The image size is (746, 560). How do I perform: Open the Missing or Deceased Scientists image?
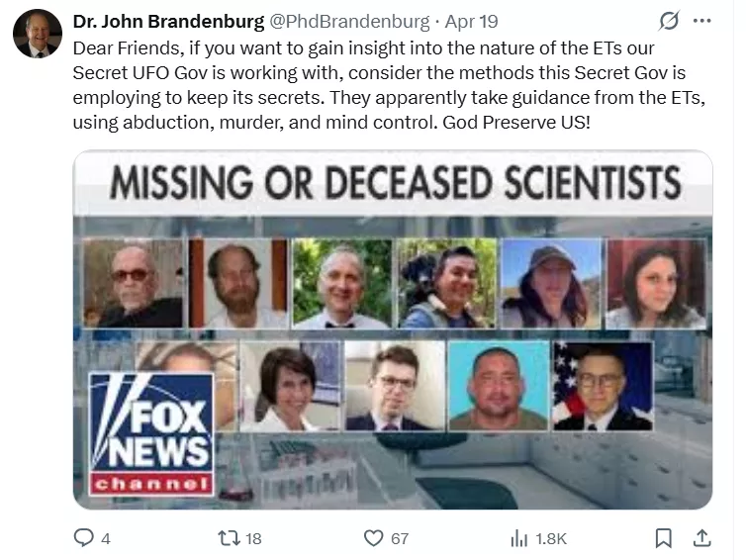[393, 329]
